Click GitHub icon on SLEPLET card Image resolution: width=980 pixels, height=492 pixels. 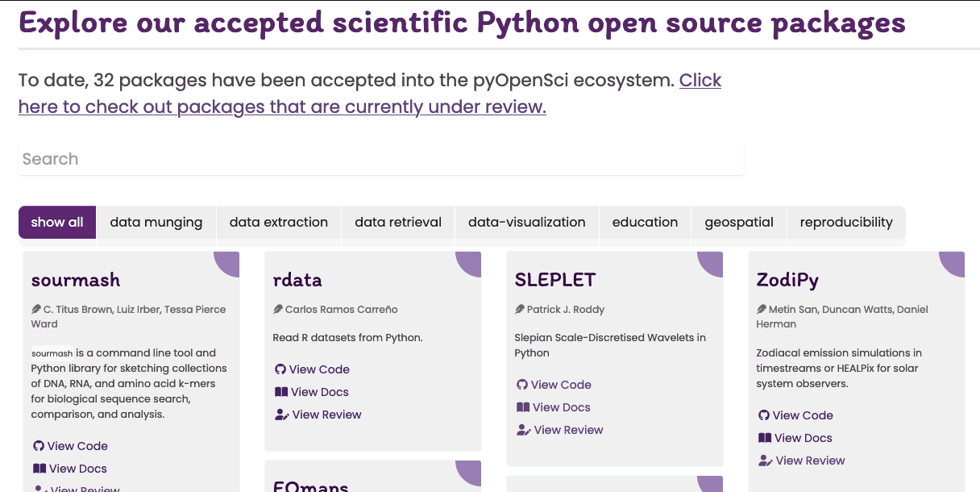pyautogui.click(x=522, y=385)
